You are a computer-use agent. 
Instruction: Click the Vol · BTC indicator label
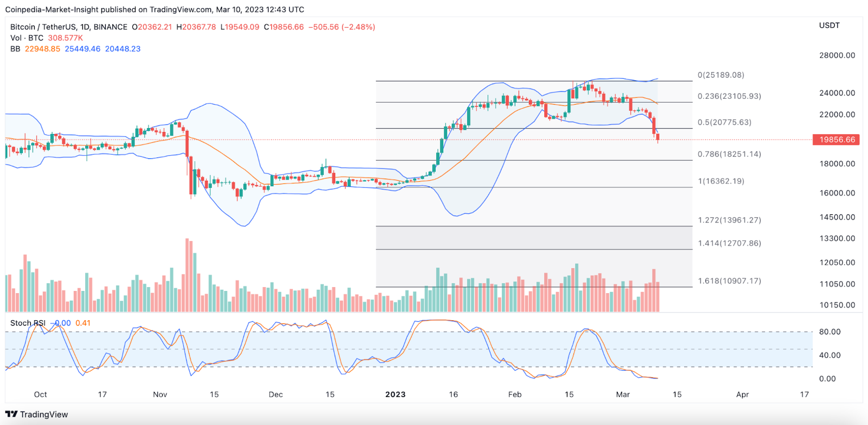point(27,37)
